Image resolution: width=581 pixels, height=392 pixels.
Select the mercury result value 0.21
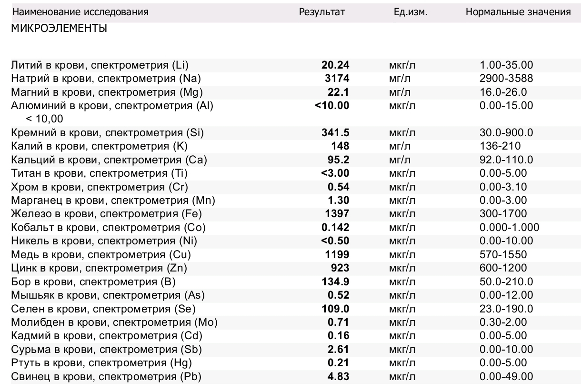tap(339, 363)
